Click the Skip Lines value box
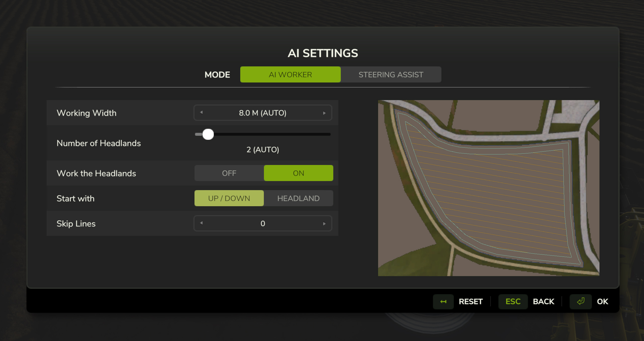The height and width of the screenshot is (341, 644). [263, 223]
